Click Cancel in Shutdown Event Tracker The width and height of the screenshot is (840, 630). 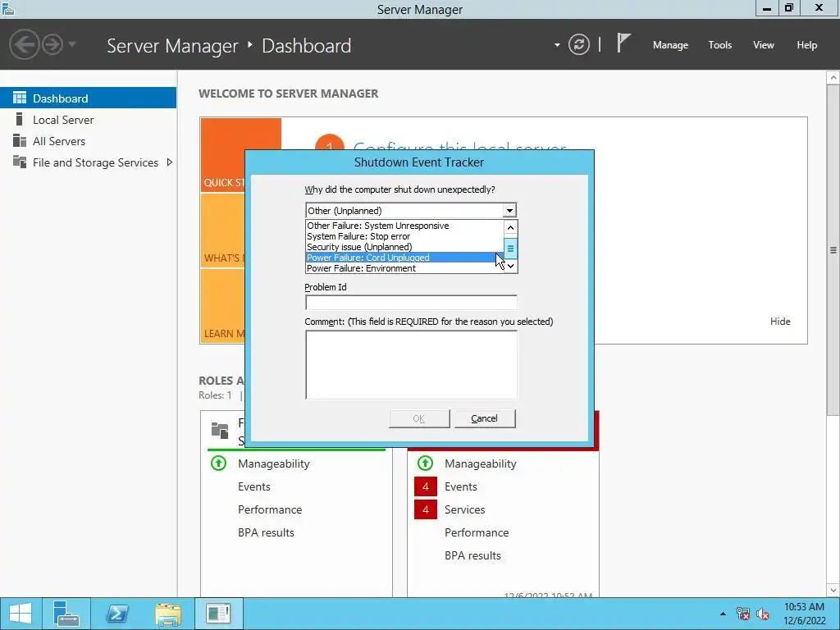pyautogui.click(x=484, y=418)
